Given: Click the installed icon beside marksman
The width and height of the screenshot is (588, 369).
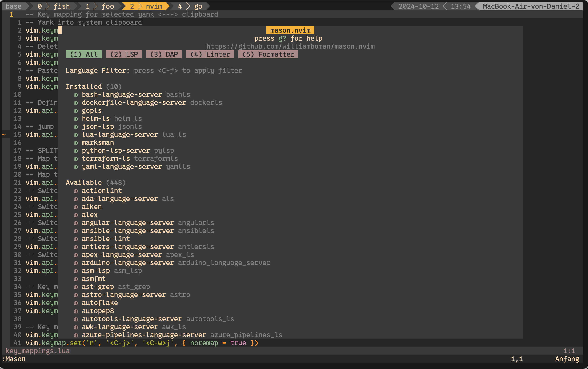Looking at the screenshot, I should 76,143.
